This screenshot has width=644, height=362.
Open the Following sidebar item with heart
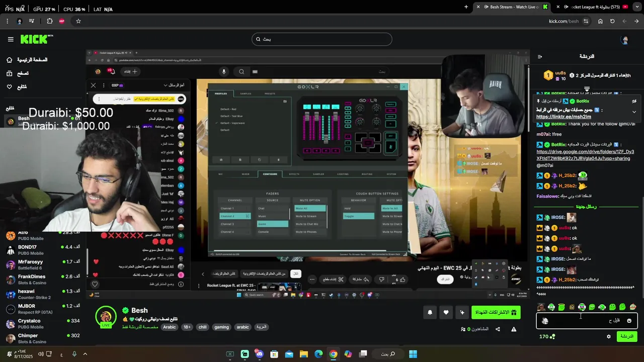click(x=17, y=87)
